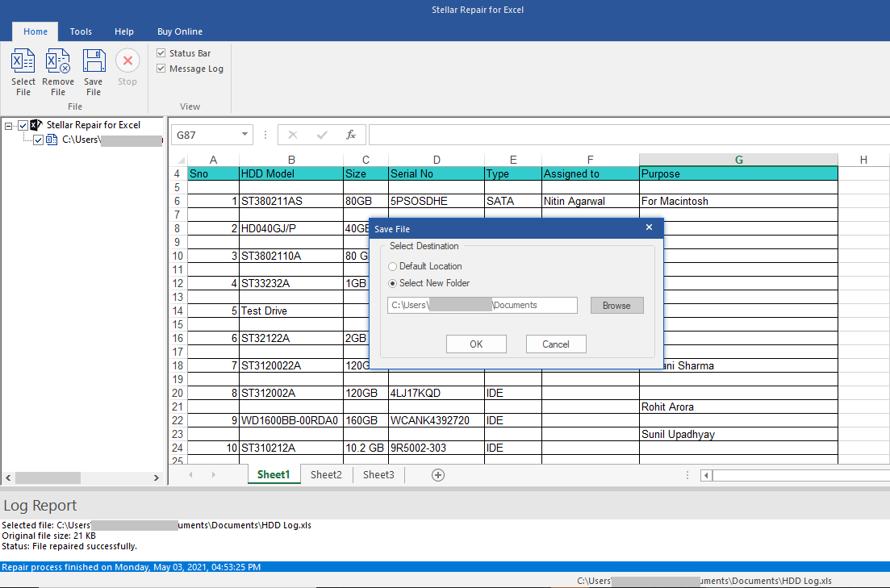The height and width of the screenshot is (588, 890).
Task: Switch to the Sheet1 tab
Action: [x=274, y=474]
